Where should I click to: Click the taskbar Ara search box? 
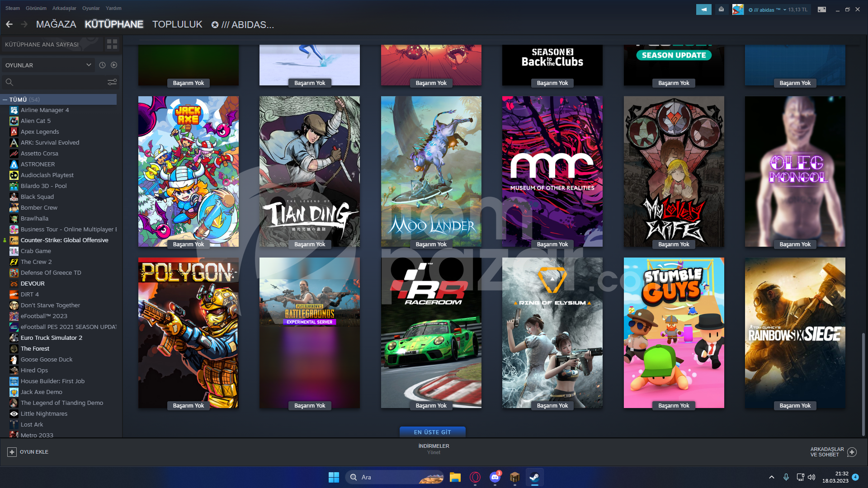(x=395, y=477)
